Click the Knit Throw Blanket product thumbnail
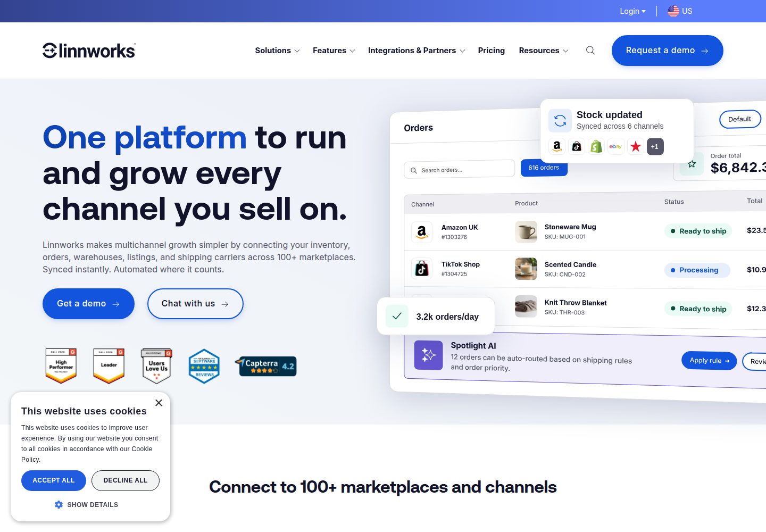 point(526,306)
